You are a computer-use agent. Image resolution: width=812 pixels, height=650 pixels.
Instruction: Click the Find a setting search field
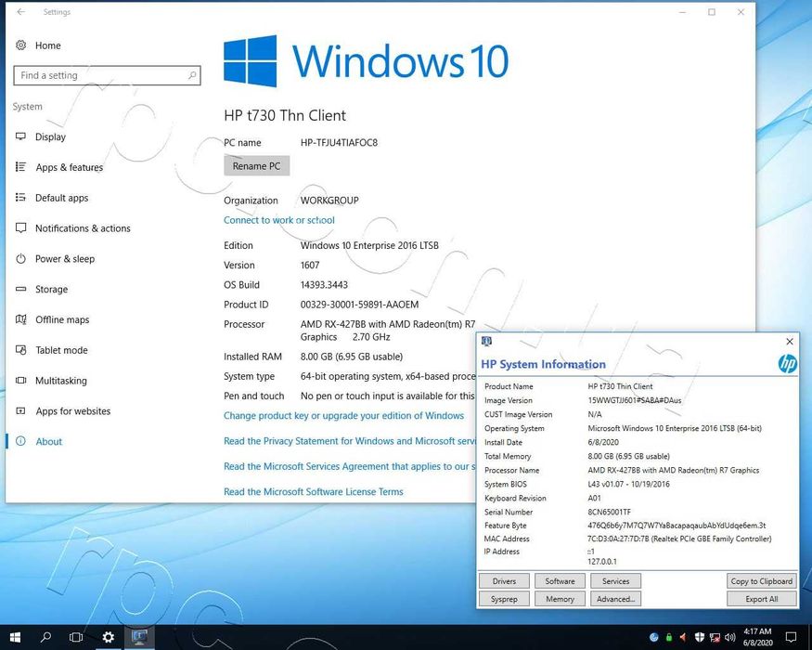(x=107, y=75)
